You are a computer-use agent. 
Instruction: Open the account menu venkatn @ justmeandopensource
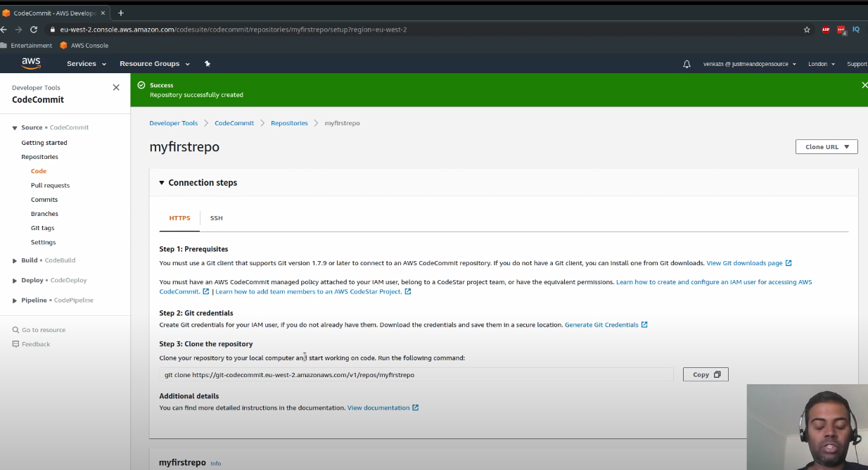click(750, 64)
